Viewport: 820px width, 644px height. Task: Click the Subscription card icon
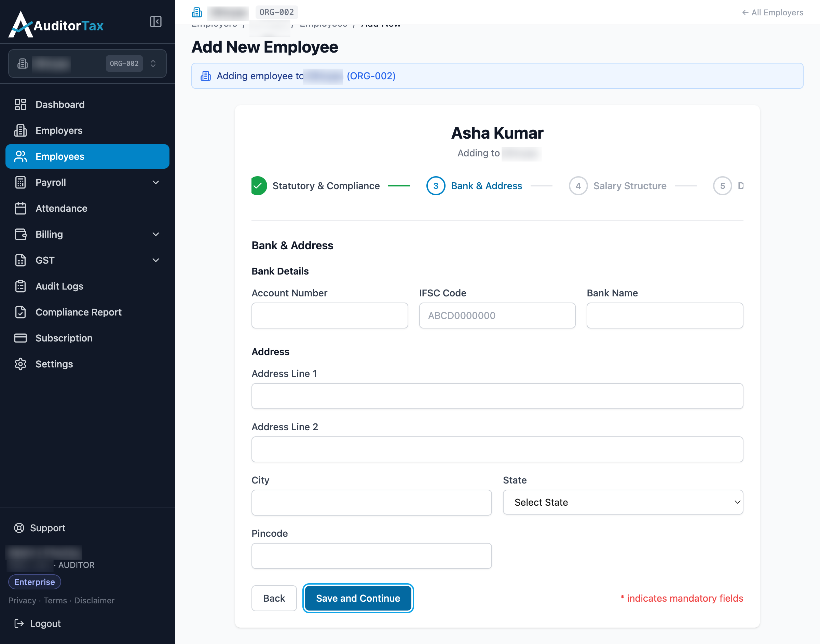pos(20,338)
